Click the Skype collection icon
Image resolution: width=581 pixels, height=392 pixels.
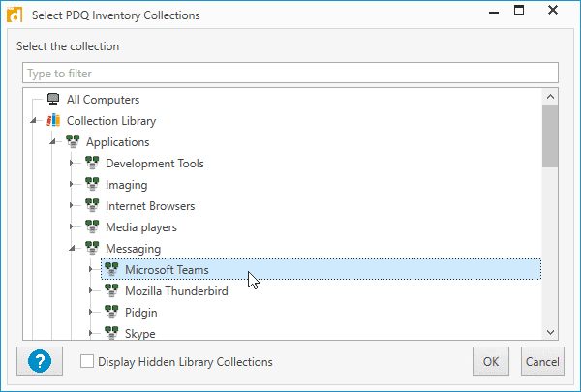(x=111, y=333)
